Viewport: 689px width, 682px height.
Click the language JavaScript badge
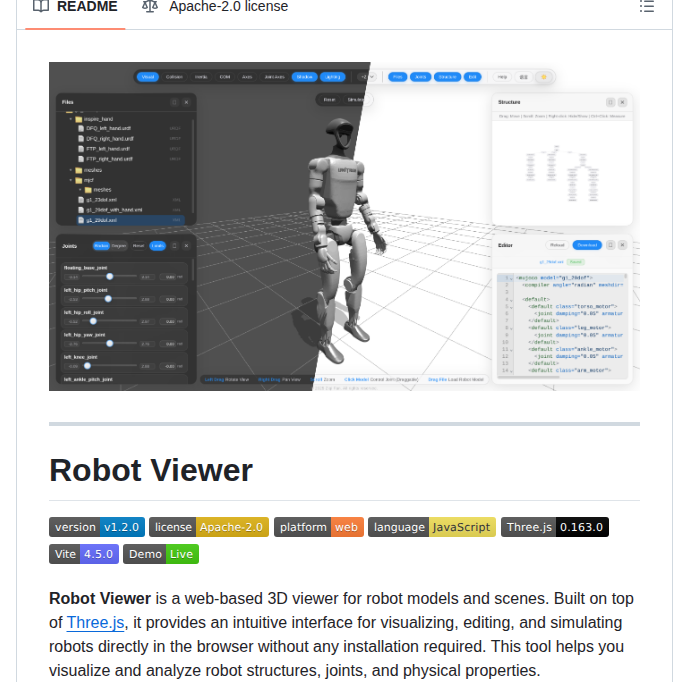point(432,527)
